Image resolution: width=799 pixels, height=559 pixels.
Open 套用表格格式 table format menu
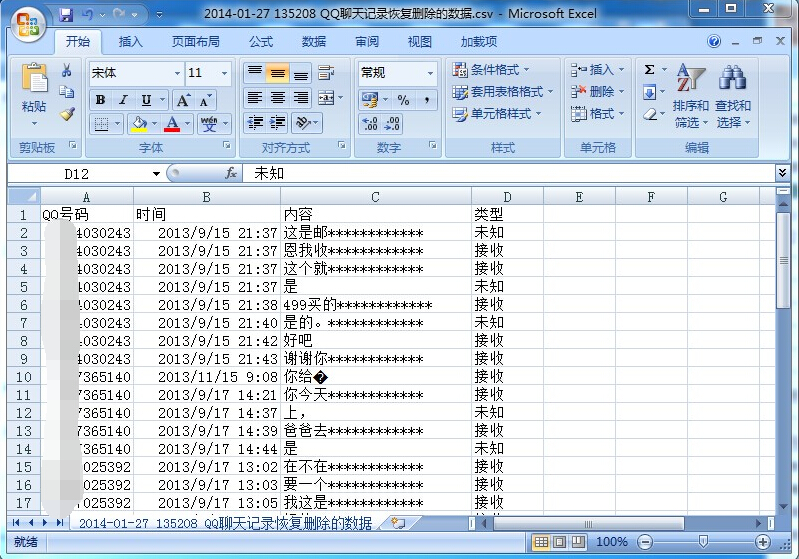pos(502,92)
